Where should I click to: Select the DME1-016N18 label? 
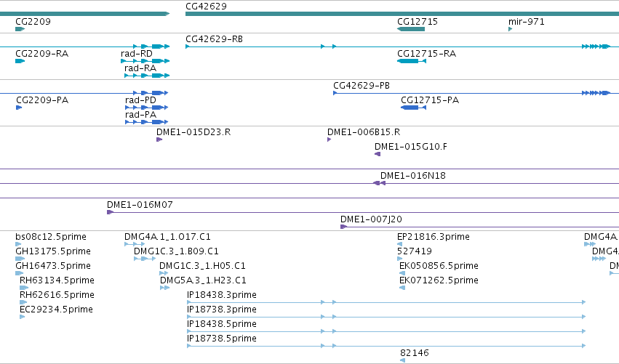pos(413,176)
